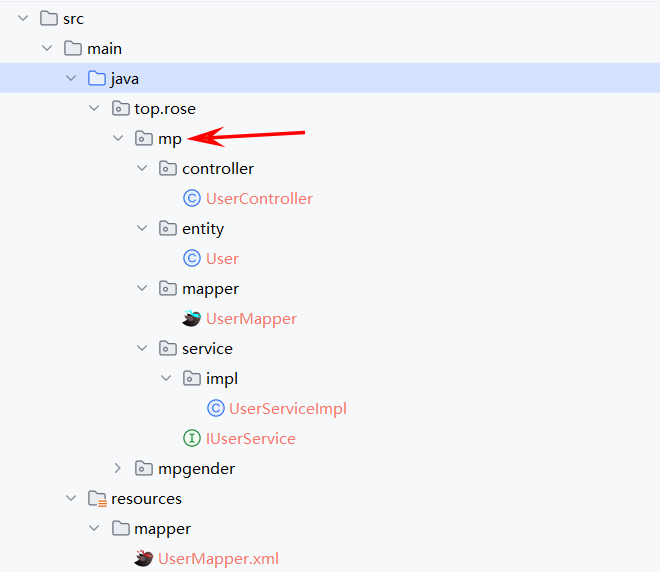Click the IUserService interface icon
This screenshot has width=660, height=572.
192,438
